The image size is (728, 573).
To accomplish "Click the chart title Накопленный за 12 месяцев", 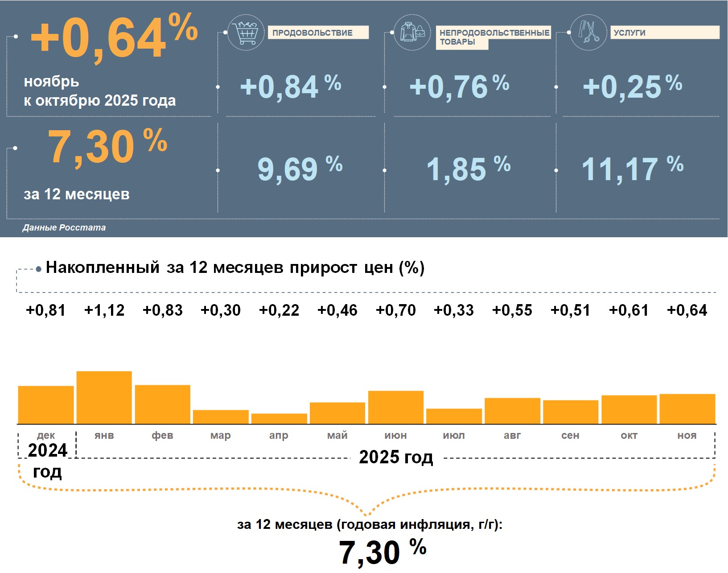I will 235,268.
